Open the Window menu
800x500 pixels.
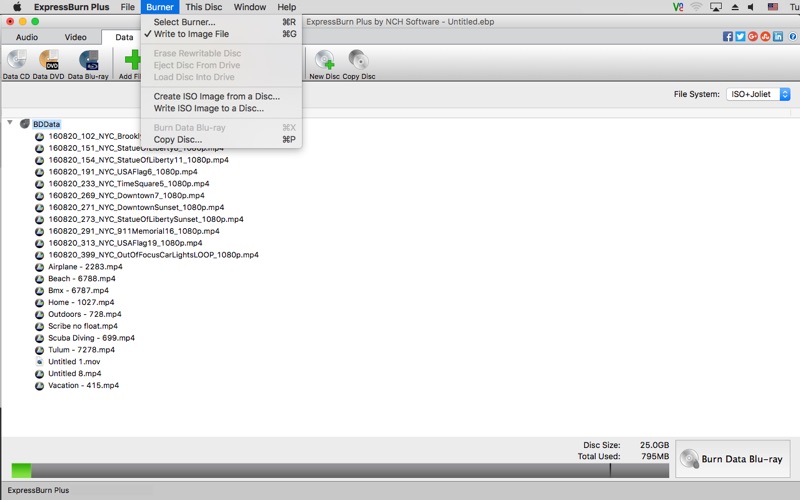249,7
